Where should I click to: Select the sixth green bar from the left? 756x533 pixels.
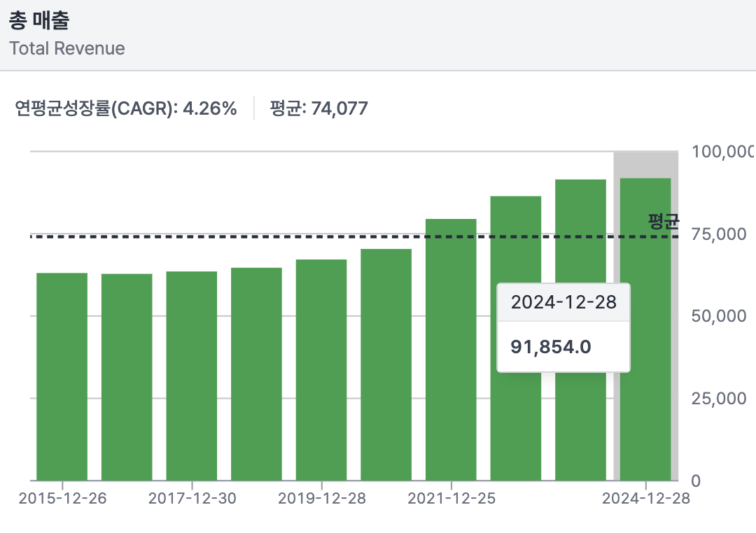coord(386,364)
